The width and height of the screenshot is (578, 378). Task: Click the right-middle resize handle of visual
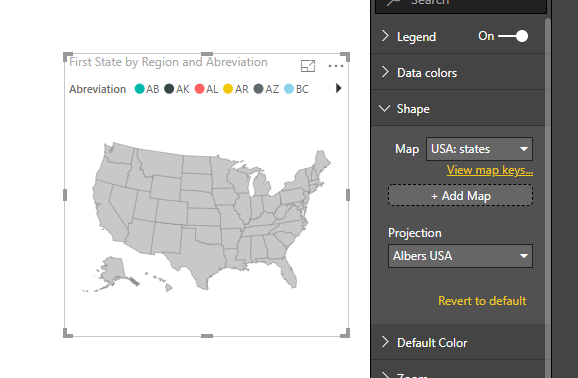(348, 195)
